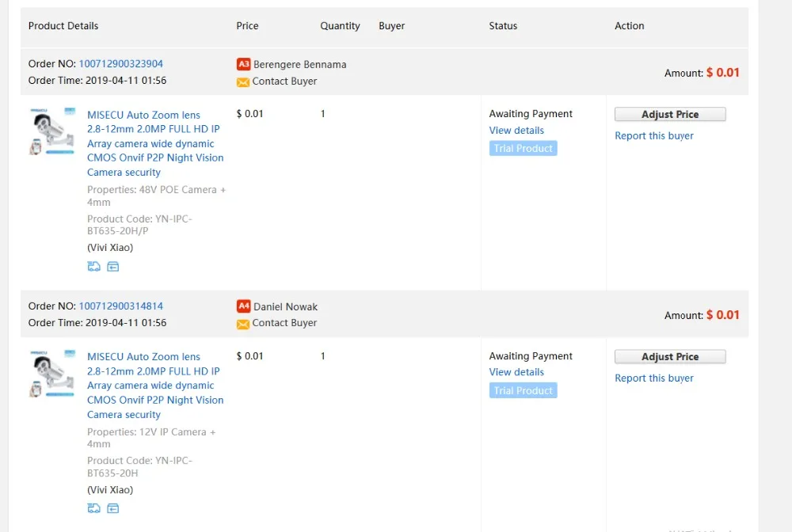Click Awaiting Payment status in Berengere Bennama's order
The height and width of the screenshot is (532, 792).
pos(531,113)
